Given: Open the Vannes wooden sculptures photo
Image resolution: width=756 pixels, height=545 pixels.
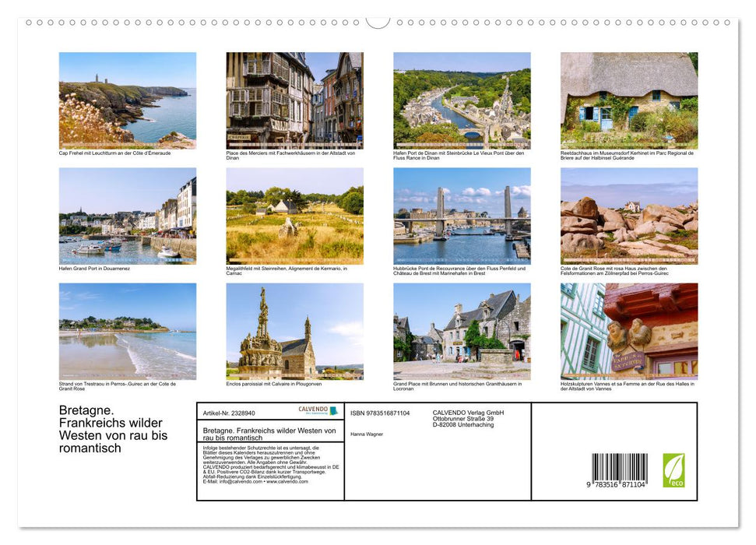Looking at the screenshot, I should click(x=629, y=332).
